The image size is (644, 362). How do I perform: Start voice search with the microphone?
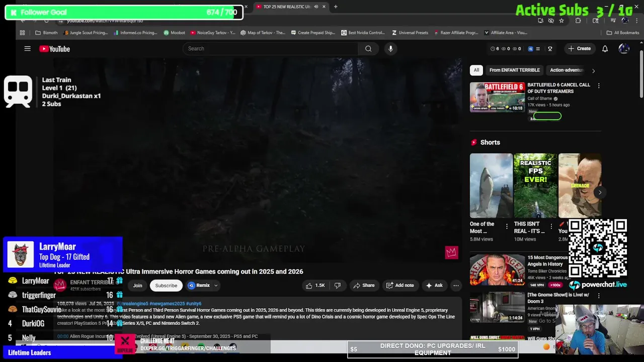tap(390, 49)
